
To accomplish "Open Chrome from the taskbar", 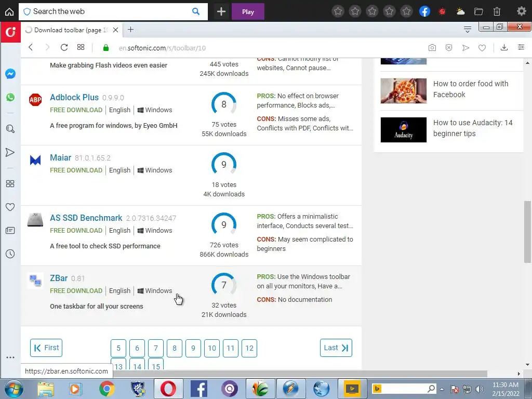I will tap(107, 389).
